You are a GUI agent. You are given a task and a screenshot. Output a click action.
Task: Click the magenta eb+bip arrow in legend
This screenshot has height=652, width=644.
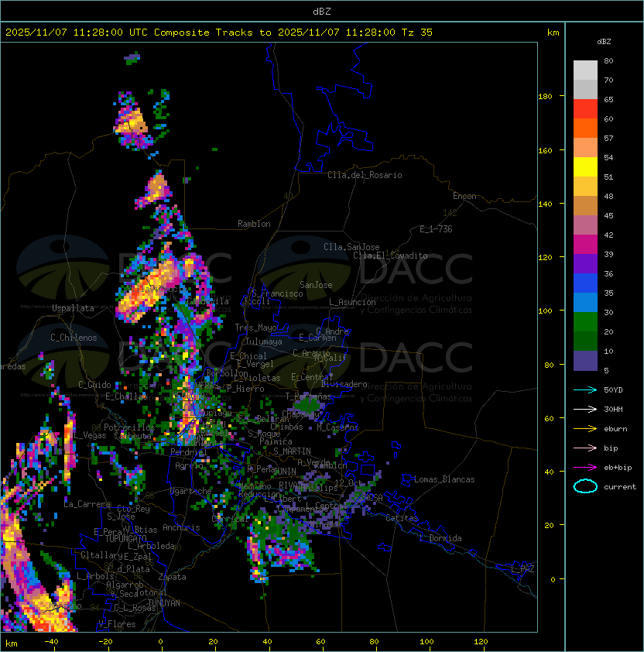point(585,468)
